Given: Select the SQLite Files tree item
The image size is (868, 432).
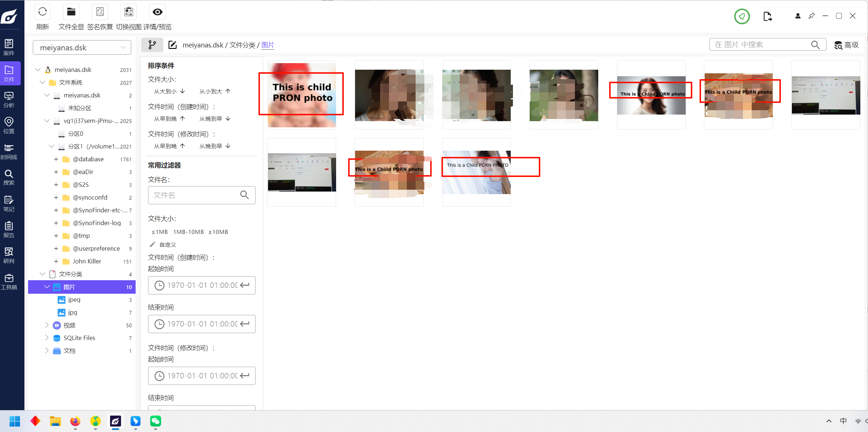Looking at the screenshot, I should (x=79, y=338).
